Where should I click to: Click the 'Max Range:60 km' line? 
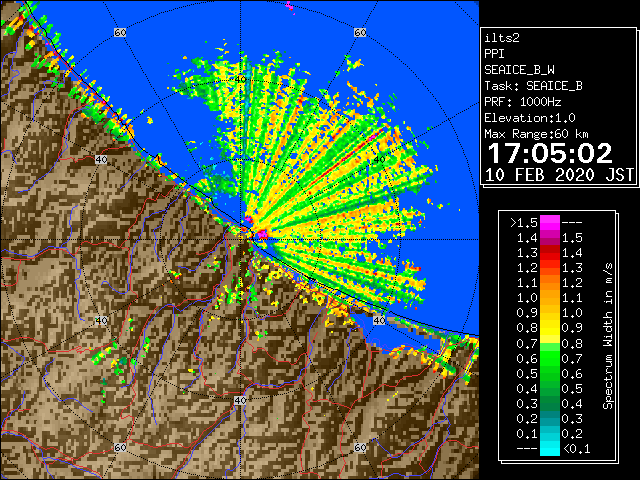[536, 134]
